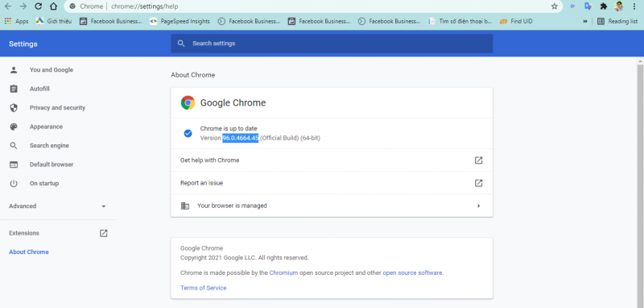This screenshot has height=308, width=644.
Task: Click the site info Chrome icon in address bar
Action: (72, 6)
